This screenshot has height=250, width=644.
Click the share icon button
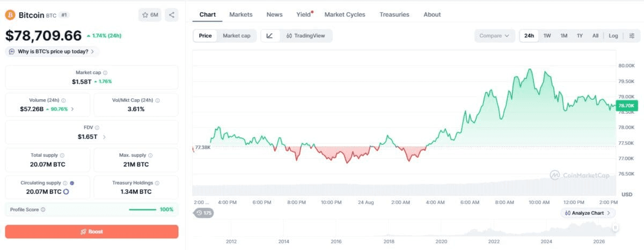click(172, 15)
